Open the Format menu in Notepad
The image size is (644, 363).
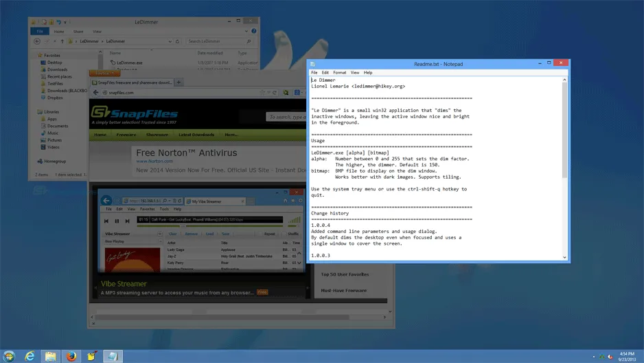pos(340,72)
